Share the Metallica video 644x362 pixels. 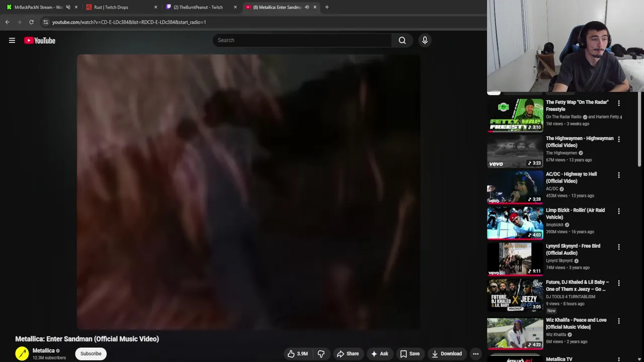click(x=348, y=353)
